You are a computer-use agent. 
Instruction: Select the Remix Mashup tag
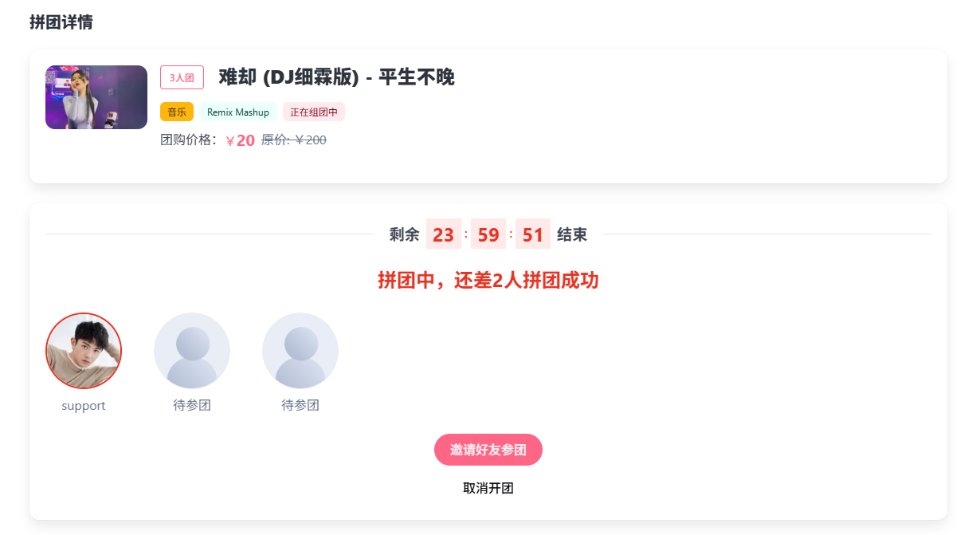[x=238, y=112]
